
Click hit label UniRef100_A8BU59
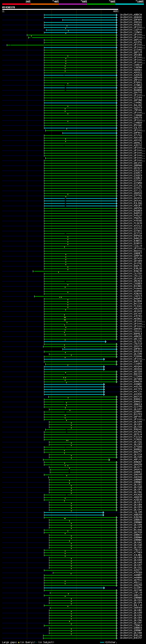coord(131,515)
